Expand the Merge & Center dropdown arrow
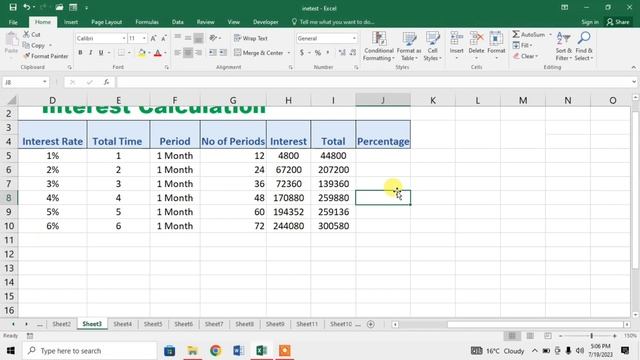Screen dimensions: 640x360 289,53
